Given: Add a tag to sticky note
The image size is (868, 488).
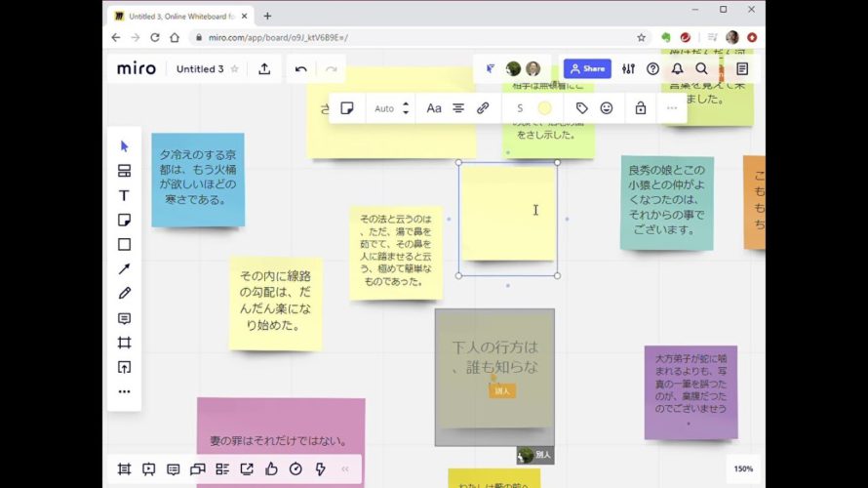Looking at the screenshot, I should (x=581, y=108).
